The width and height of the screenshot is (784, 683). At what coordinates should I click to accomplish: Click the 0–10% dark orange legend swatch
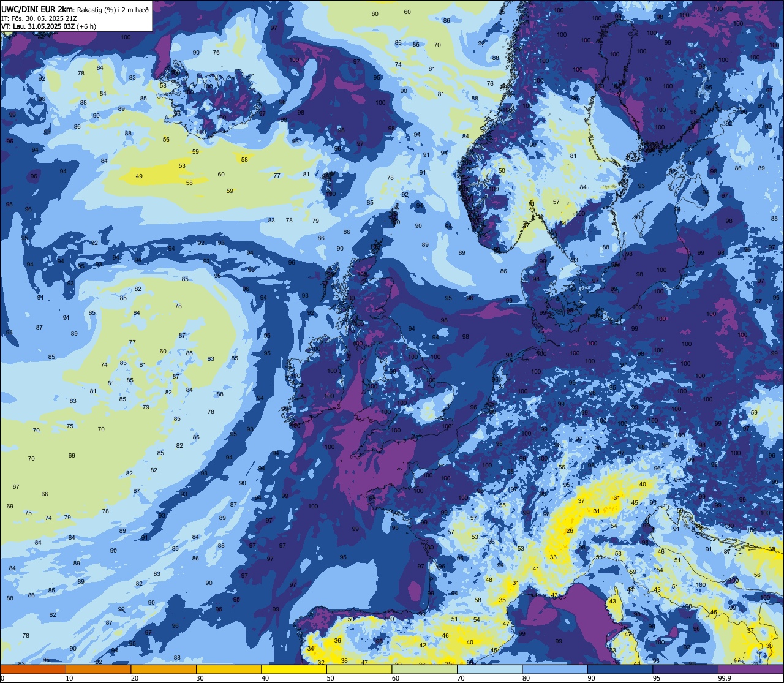click(x=33, y=670)
